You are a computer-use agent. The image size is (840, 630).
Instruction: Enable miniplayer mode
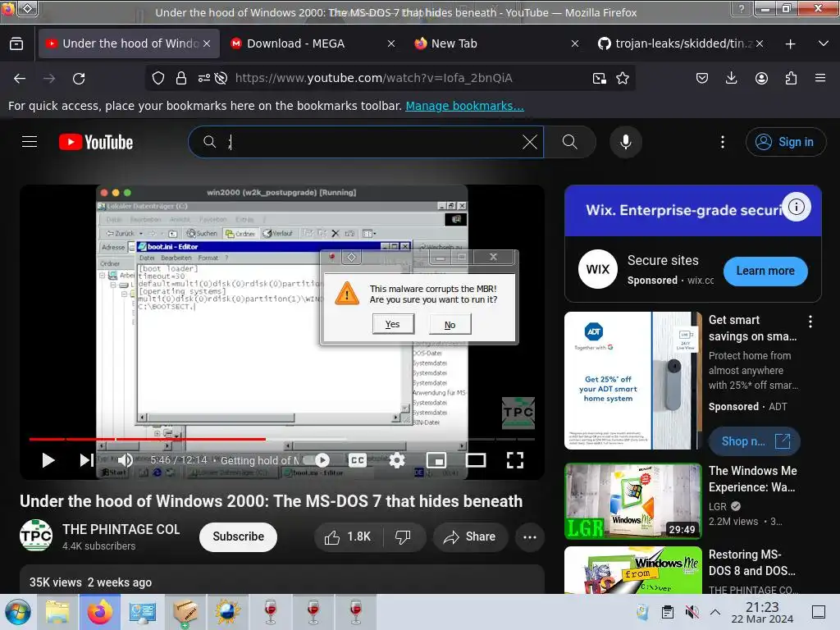tap(436, 460)
